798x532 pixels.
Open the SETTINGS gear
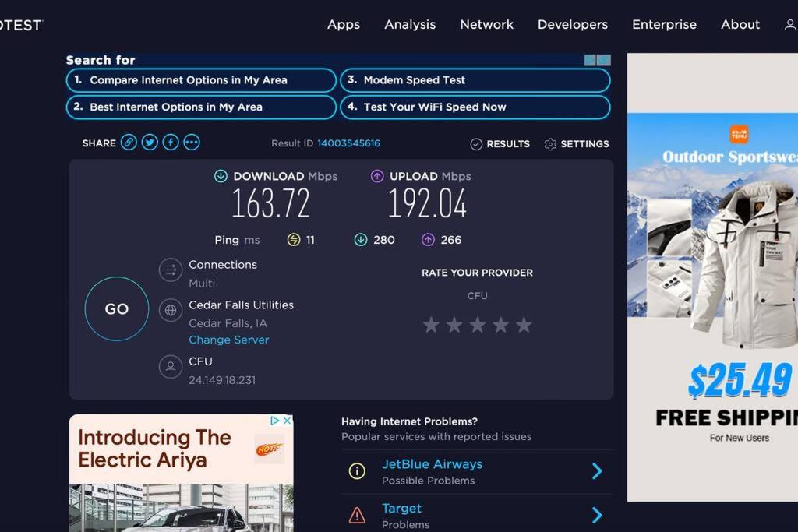point(576,144)
